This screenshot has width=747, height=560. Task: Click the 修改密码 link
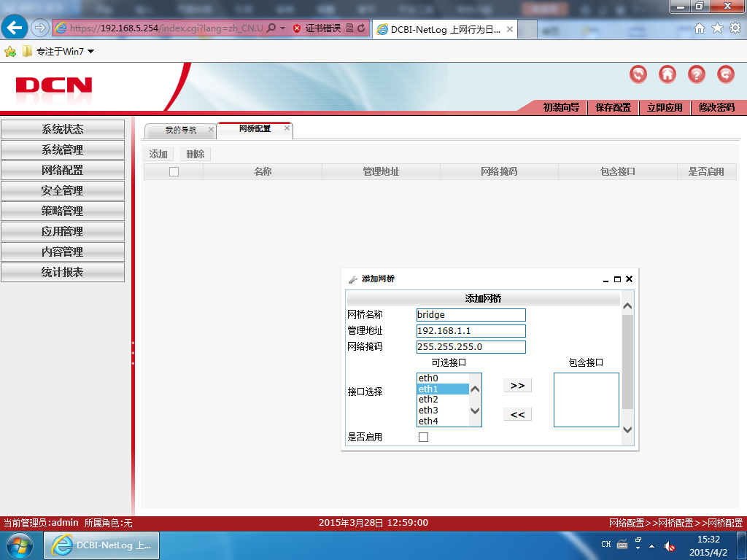(x=716, y=108)
